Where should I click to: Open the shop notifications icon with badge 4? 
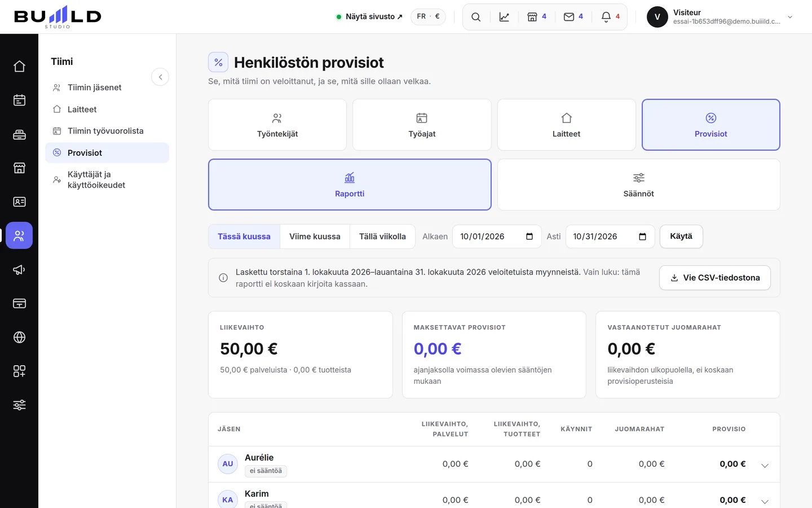pyautogui.click(x=537, y=17)
